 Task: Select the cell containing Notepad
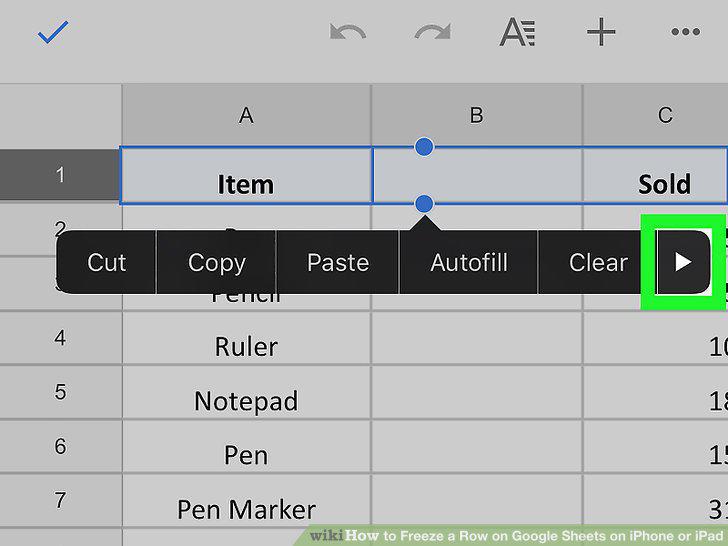pyautogui.click(x=247, y=392)
